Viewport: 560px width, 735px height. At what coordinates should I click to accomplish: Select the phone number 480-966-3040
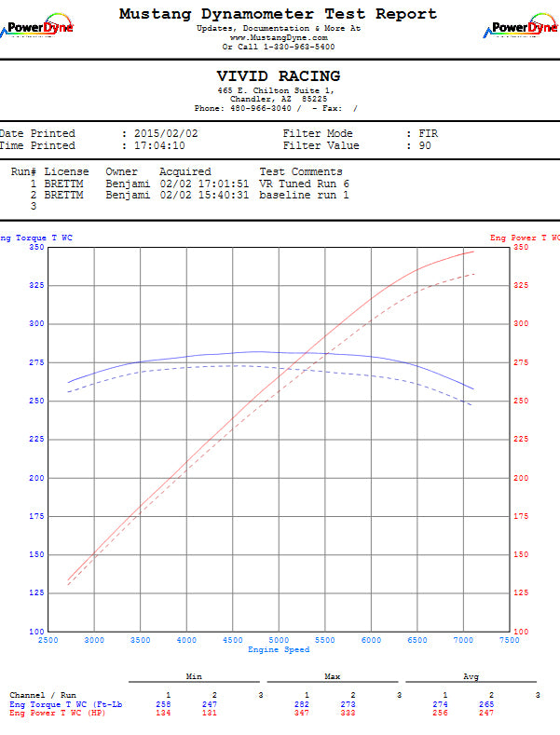[260, 108]
